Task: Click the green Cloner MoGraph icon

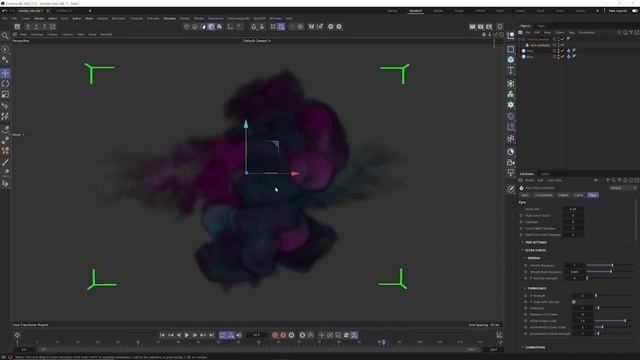Action: (x=511, y=94)
